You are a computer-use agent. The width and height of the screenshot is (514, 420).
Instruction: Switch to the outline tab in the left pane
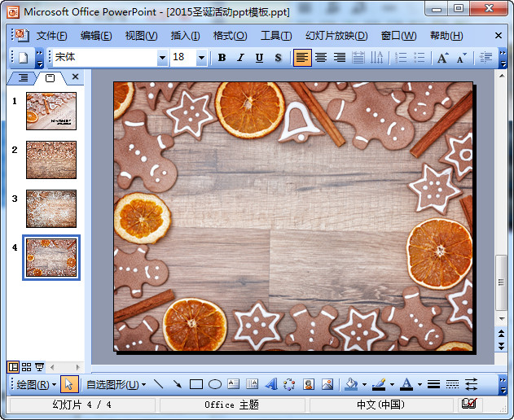(23, 78)
